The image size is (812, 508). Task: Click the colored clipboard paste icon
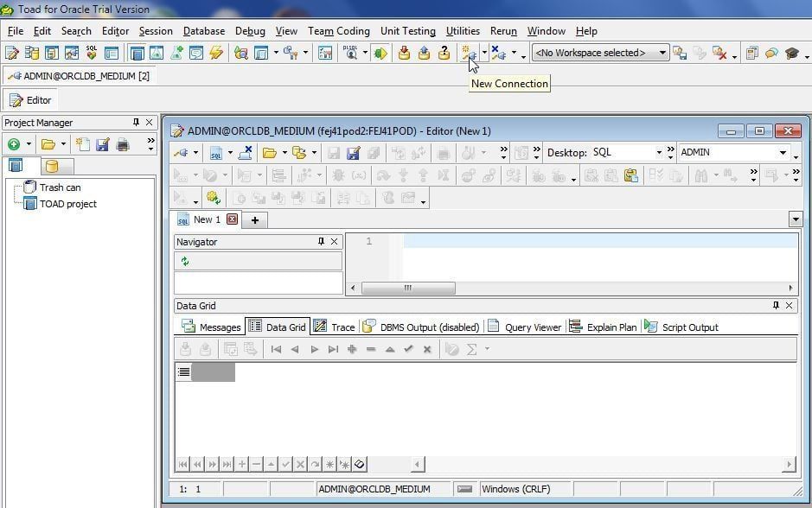coord(630,175)
